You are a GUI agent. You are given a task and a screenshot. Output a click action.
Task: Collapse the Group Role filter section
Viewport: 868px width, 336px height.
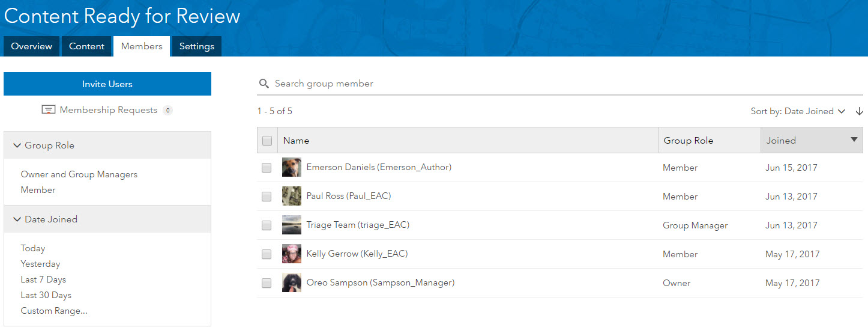17,145
